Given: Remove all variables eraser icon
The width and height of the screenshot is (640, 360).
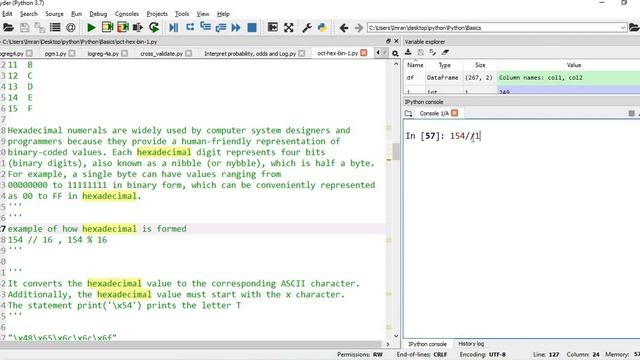Looking at the screenshot, I should tap(445, 52).
